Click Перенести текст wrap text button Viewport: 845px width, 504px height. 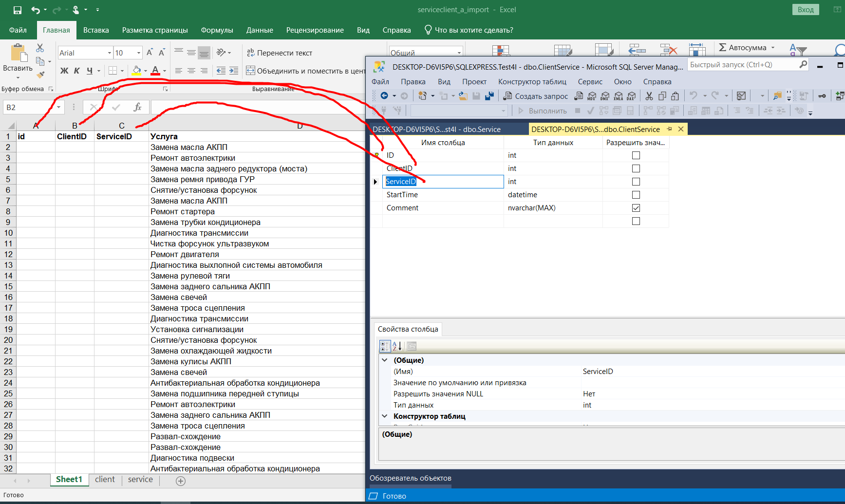(279, 53)
